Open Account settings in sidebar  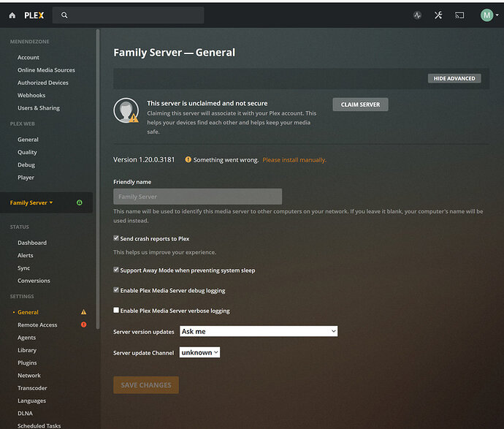(28, 57)
